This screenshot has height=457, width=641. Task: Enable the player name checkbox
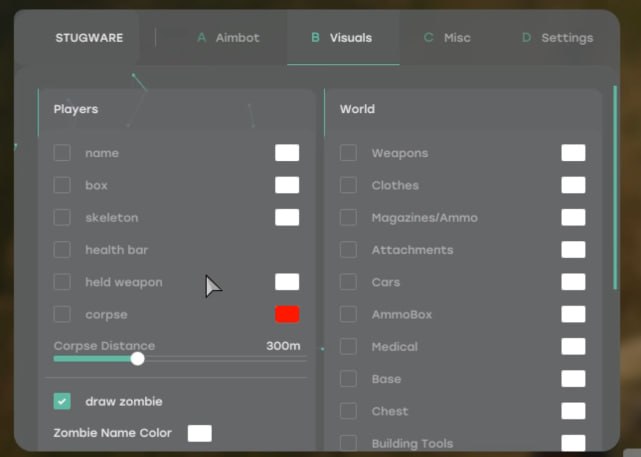click(62, 153)
